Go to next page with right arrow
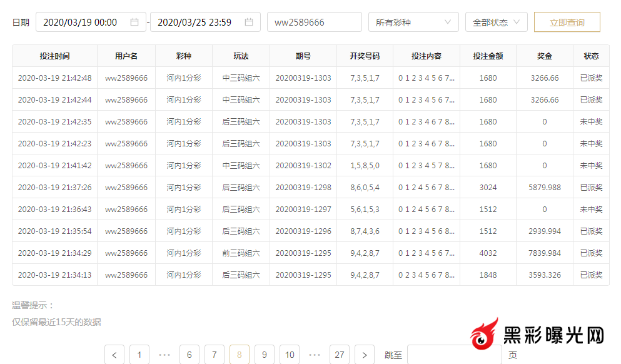The height and width of the screenshot is (364, 621). 365,355
